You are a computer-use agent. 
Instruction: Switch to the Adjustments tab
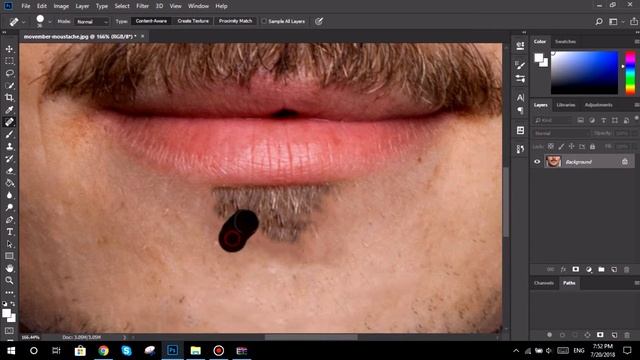pos(598,105)
